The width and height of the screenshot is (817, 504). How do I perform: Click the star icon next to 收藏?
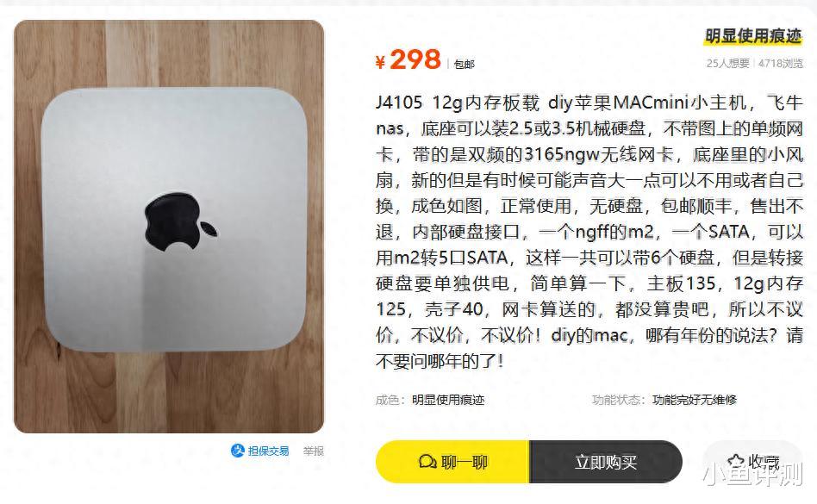[x=737, y=461]
